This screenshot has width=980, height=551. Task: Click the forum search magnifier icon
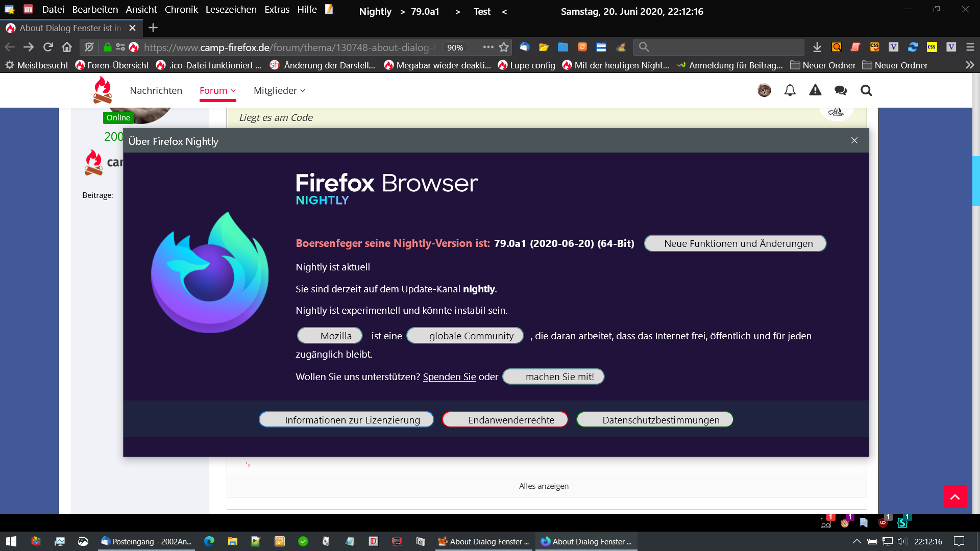click(x=866, y=90)
